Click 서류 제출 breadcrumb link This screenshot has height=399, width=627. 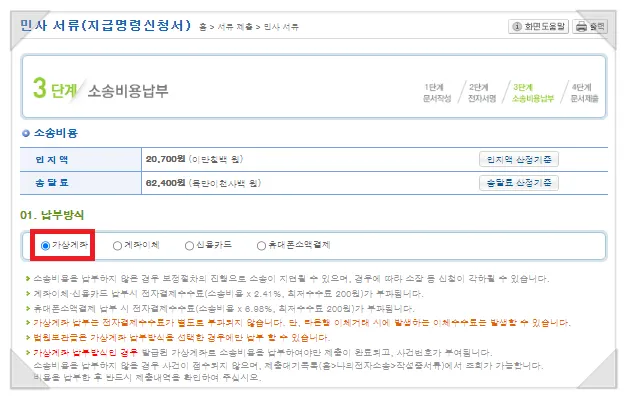235,27
